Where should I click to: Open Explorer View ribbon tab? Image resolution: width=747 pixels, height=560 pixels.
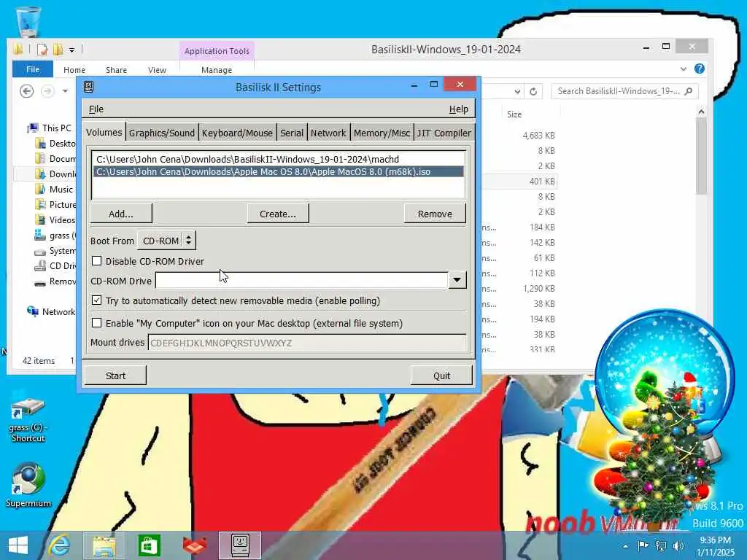(x=157, y=69)
